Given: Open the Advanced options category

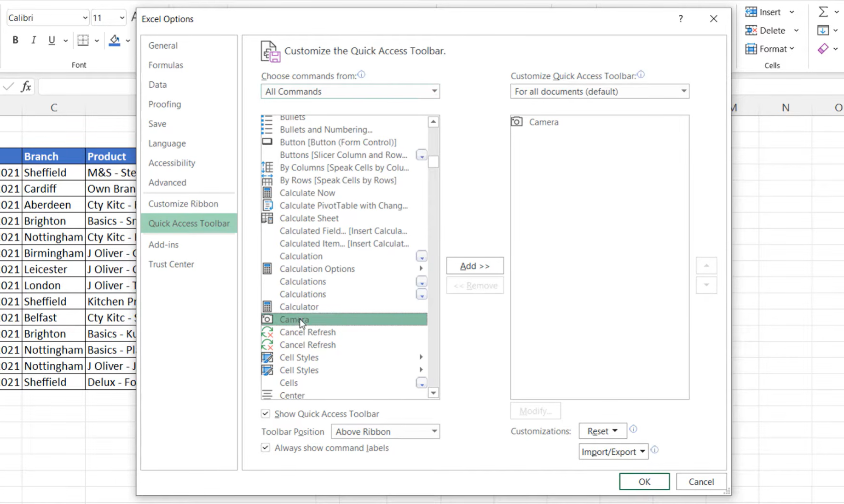Looking at the screenshot, I should pyautogui.click(x=168, y=183).
